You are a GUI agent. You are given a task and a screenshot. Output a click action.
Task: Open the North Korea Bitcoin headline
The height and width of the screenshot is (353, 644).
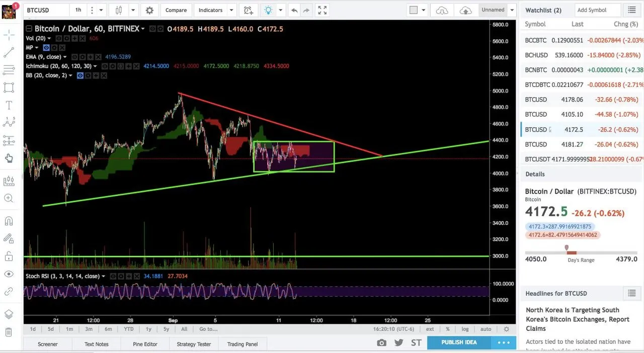coord(578,319)
